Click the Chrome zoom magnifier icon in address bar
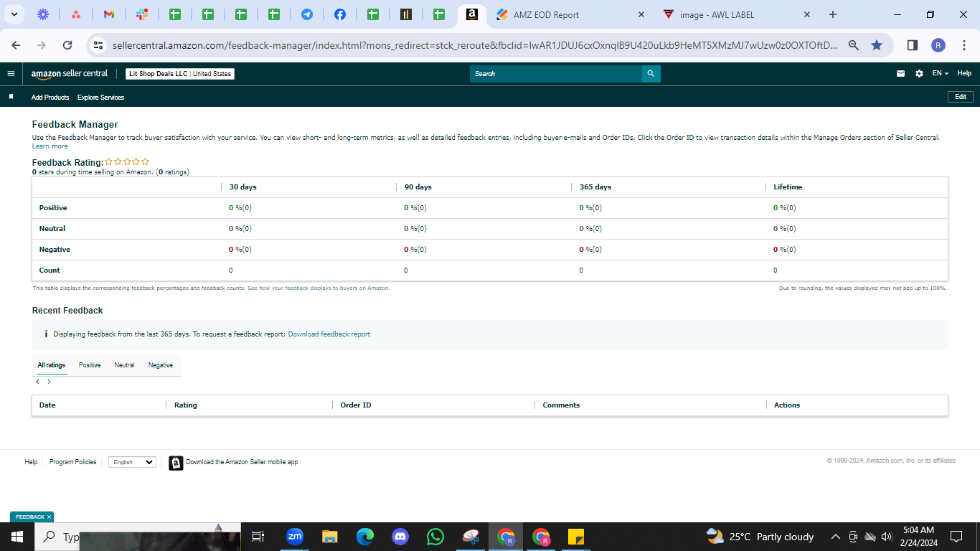Image resolution: width=980 pixels, height=551 pixels. click(x=854, y=45)
